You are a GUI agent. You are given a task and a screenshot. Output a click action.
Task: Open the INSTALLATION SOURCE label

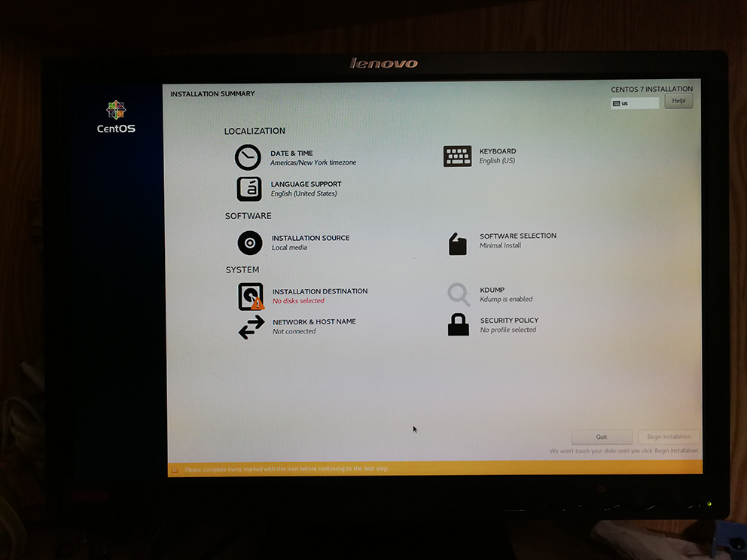[x=310, y=238]
